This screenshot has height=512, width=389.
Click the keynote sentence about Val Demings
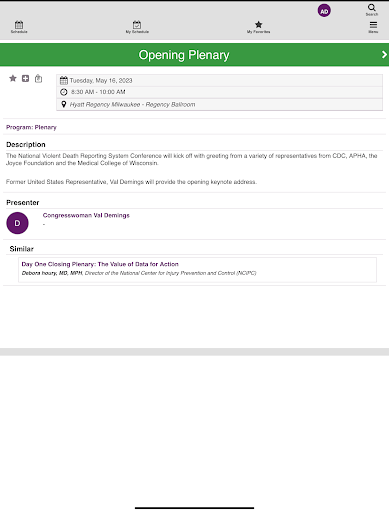point(131,182)
